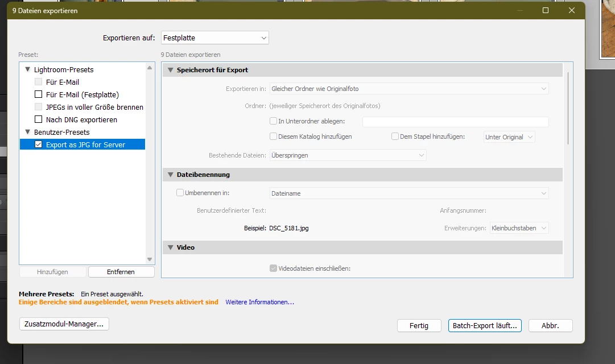Click preset list scroll-up arrow
Image resolution: width=615 pixels, height=364 pixels.
pos(150,68)
